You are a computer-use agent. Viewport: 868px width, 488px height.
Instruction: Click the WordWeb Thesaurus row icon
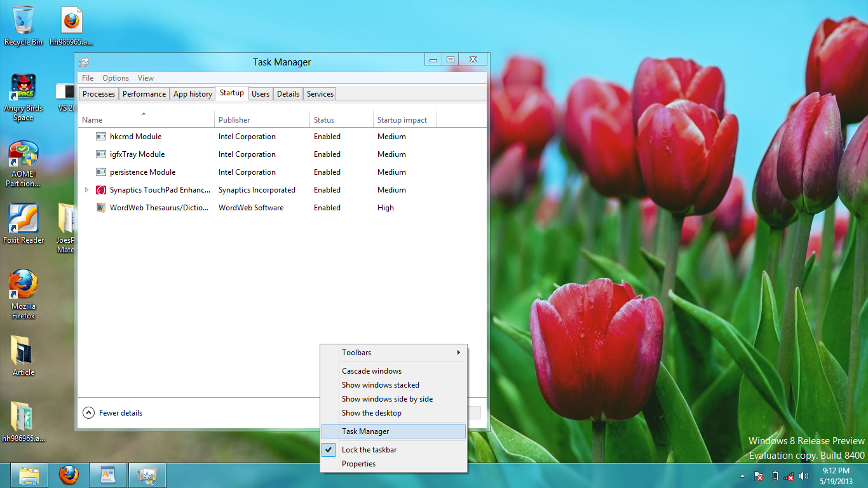click(x=100, y=208)
